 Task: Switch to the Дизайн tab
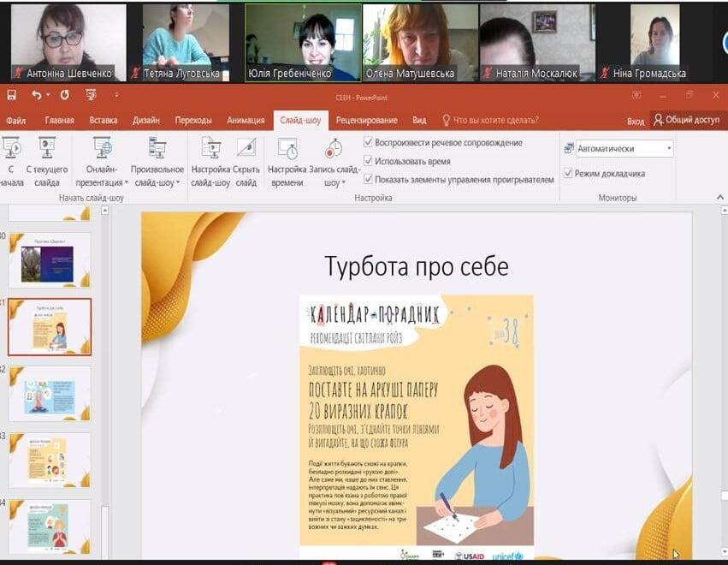coord(145,121)
